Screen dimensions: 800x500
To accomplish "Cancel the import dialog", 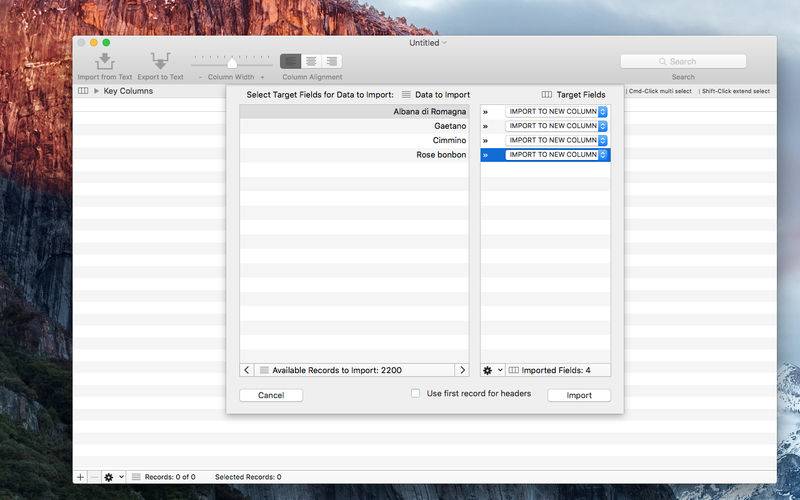I will pyautogui.click(x=271, y=395).
